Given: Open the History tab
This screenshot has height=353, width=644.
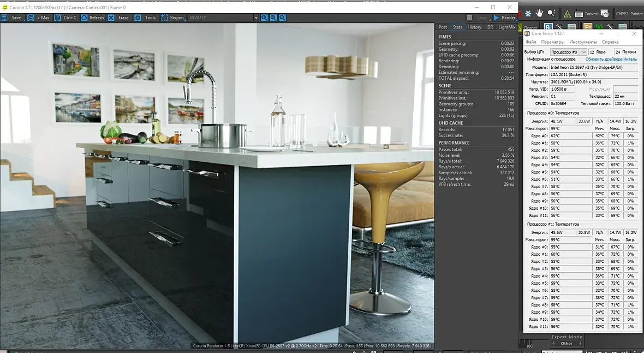Looking at the screenshot, I should point(474,27).
